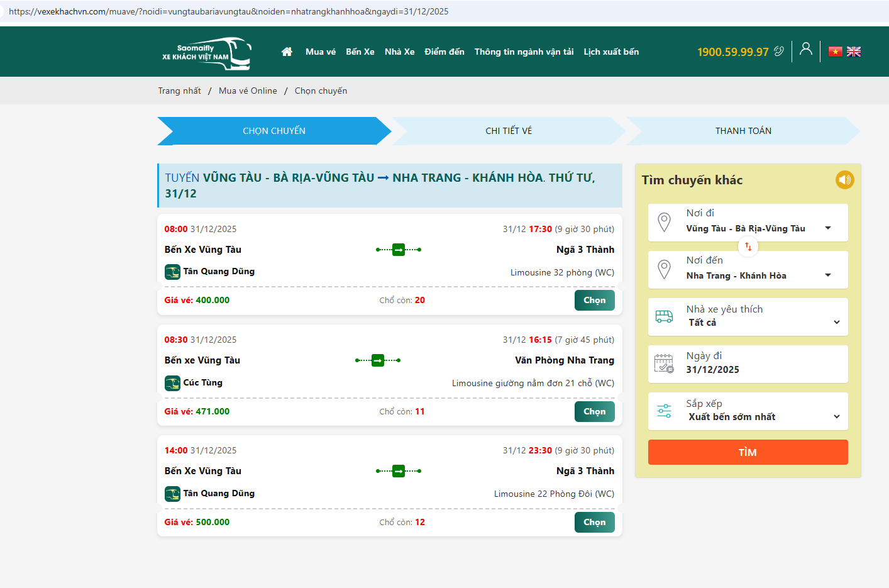The height and width of the screenshot is (588, 889).
Task: Open the Lịch xuất bến menu
Action: (610, 52)
